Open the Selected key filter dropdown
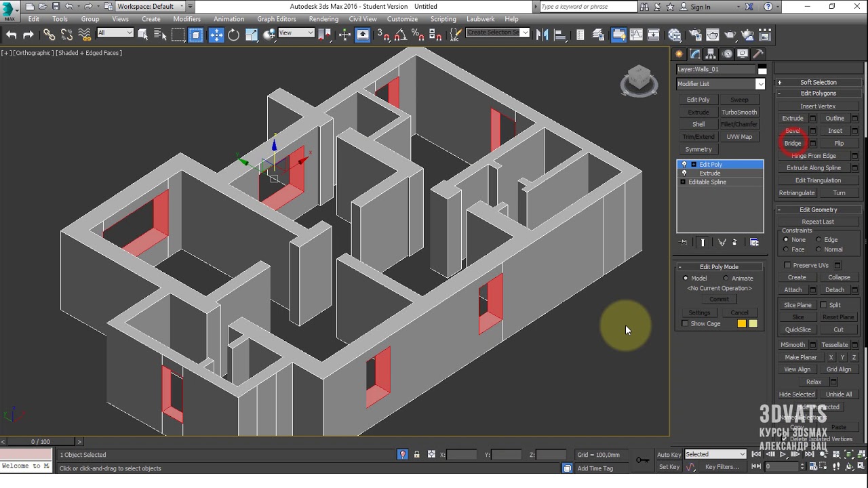Viewport: 868px width, 488px height. 715,454
